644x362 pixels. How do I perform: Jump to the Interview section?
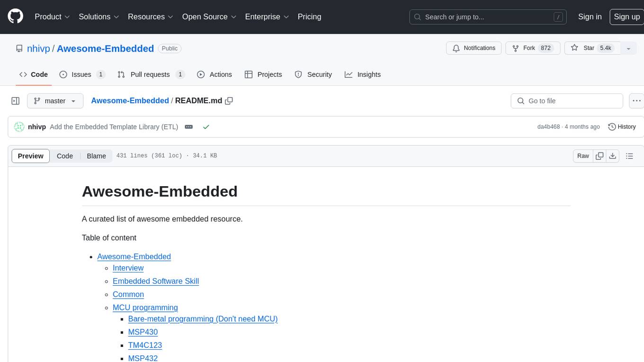click(128, 268)
